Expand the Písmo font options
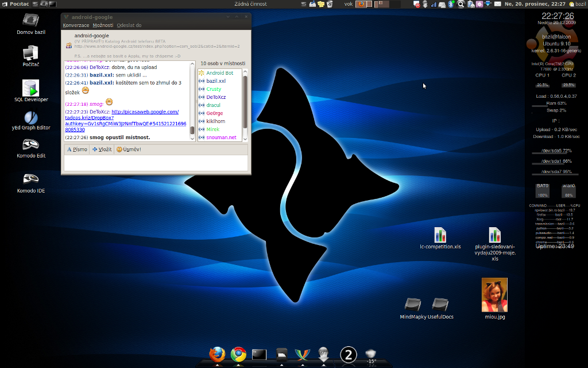Image resolution: width=588 pixels, height=368 pixels. tap(77, 149)
